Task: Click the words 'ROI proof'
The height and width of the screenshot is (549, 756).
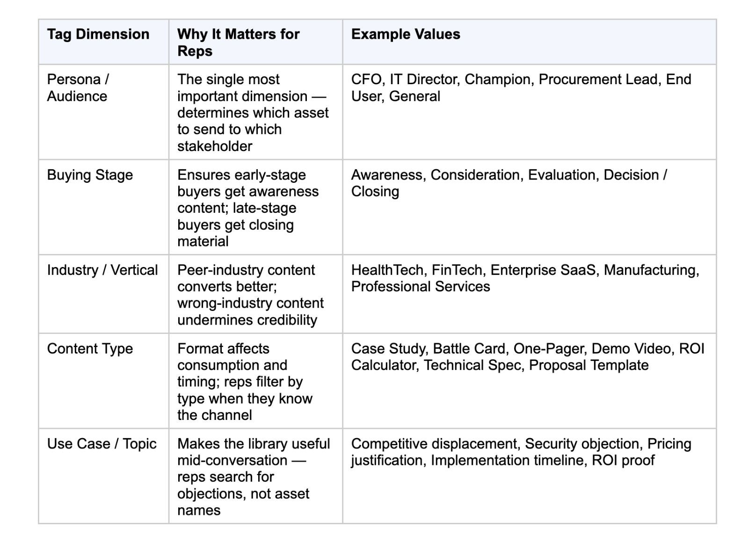Action: pos(623,461)
